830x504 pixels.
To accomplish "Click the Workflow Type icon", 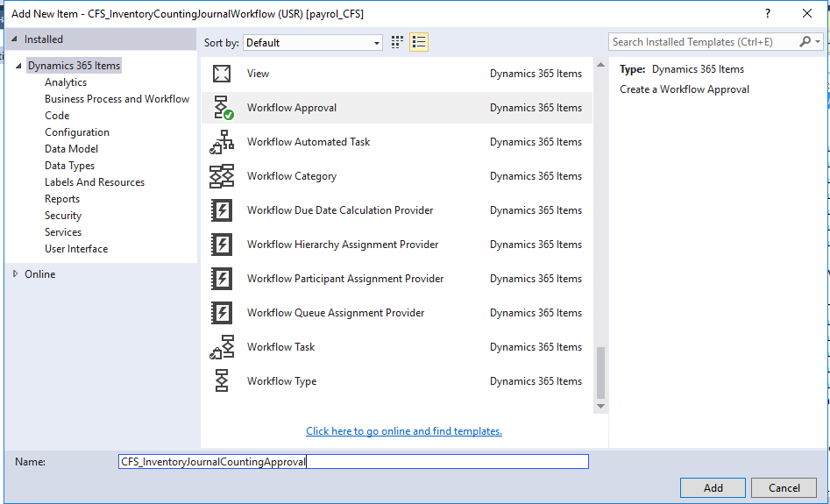I will (x=222, y=381).
